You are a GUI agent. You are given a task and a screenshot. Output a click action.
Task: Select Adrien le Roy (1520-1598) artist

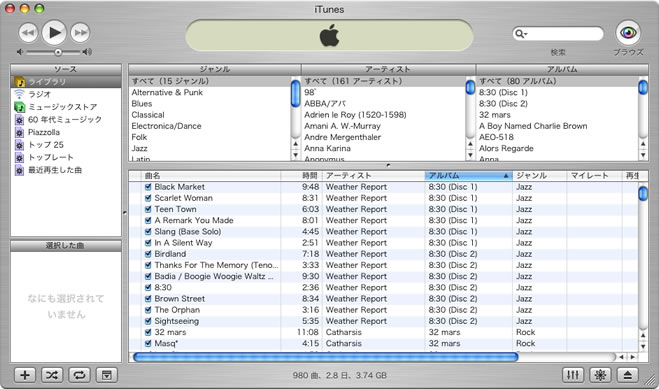click(x=384, y=115)
